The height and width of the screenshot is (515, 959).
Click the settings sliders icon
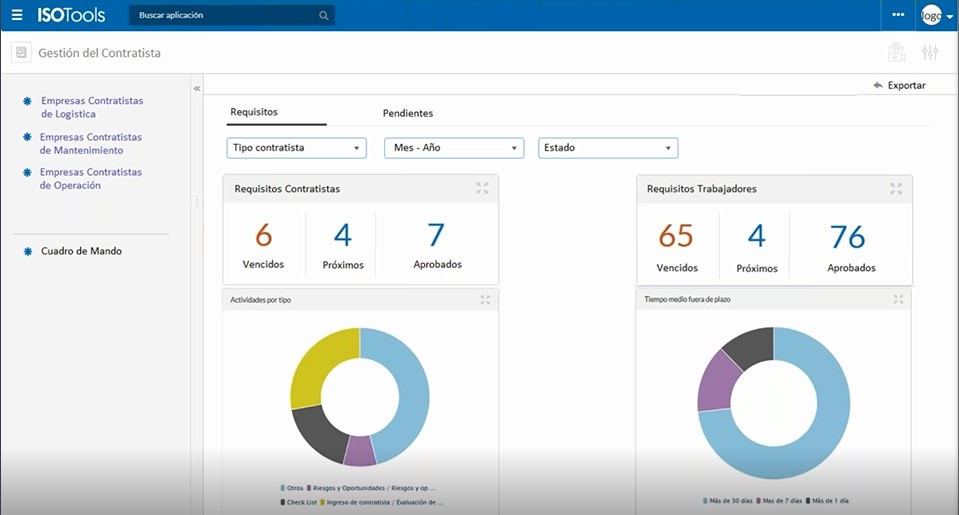pos(930,53)
